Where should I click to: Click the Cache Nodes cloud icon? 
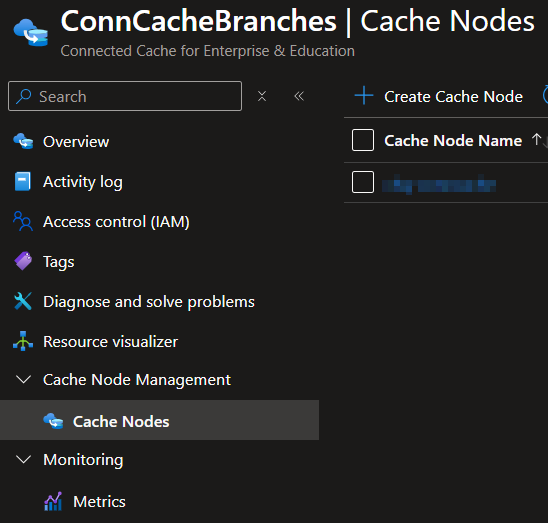(53, 421)
